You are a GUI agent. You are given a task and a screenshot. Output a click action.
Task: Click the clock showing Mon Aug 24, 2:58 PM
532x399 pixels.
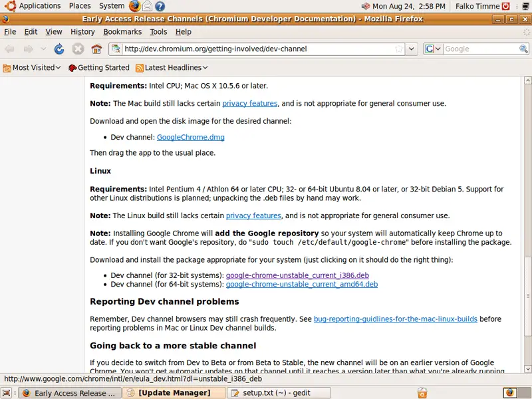click(x=408, y=6)
